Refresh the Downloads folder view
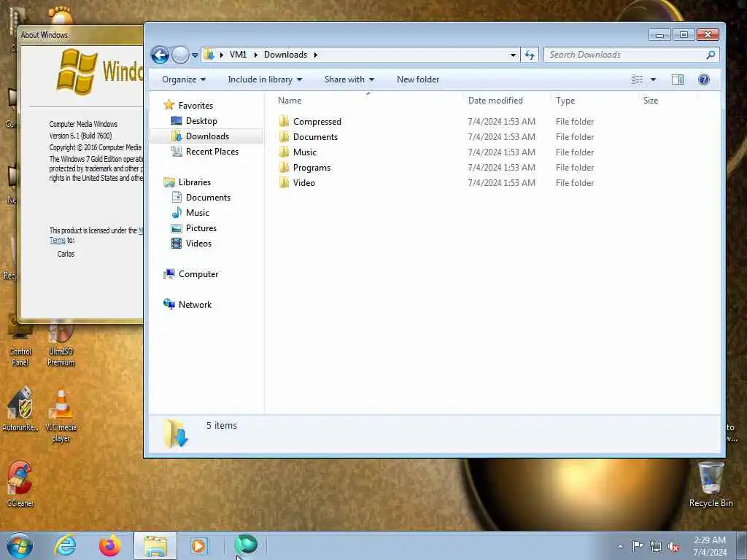Screen dimensions: 747x560 coord(530,55)
